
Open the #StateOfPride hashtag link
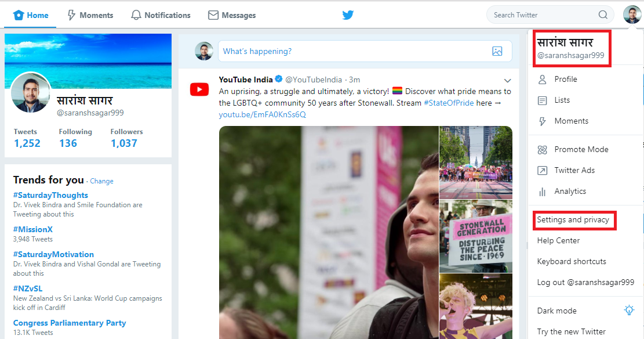click(x=449, y=103)
